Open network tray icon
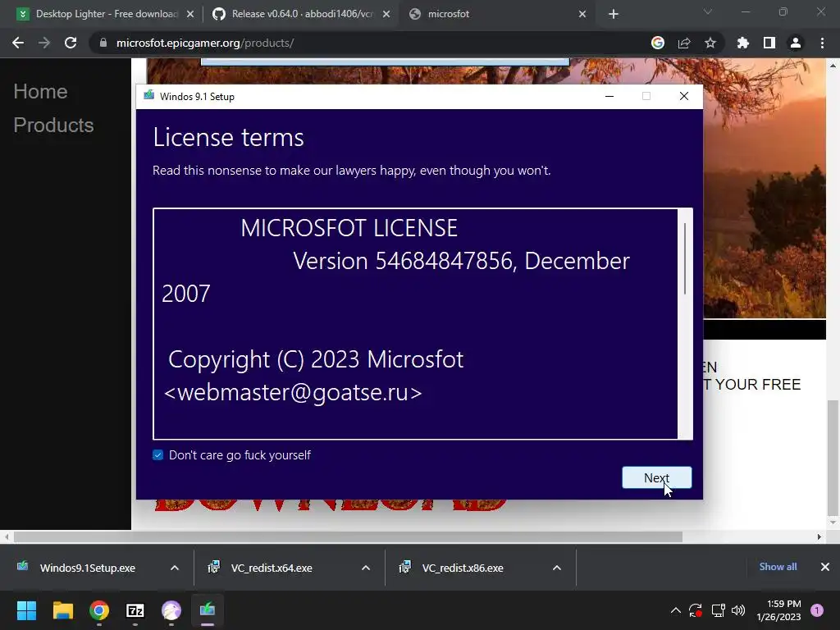The height and width of the screenshot is (630, 840). coord(718,610)
